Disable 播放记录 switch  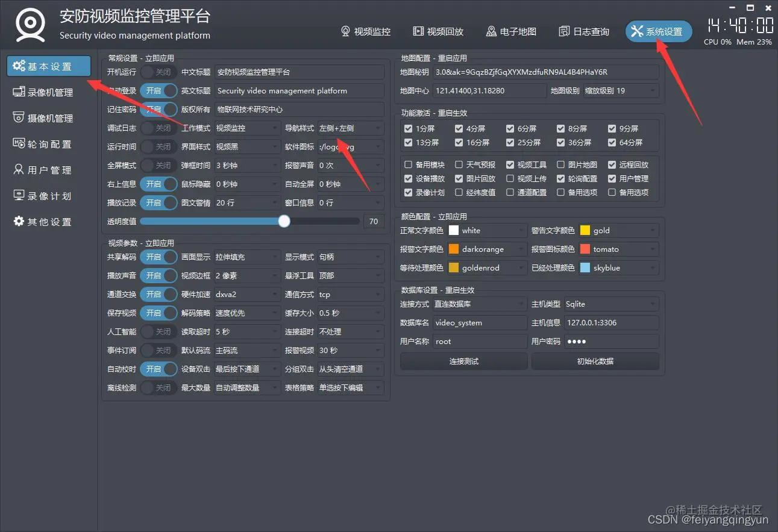click(158, 202)
